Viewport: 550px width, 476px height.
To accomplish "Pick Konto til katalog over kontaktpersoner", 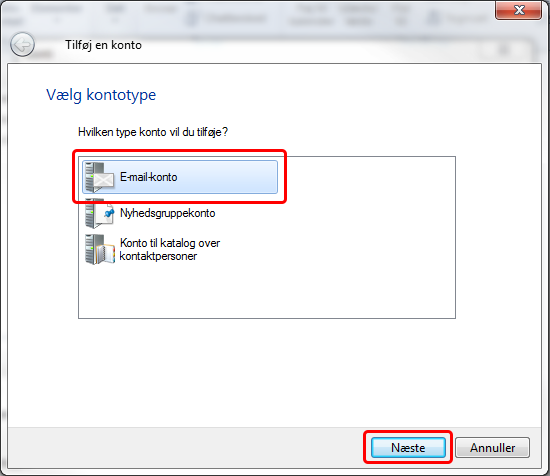I will point(170,249).
